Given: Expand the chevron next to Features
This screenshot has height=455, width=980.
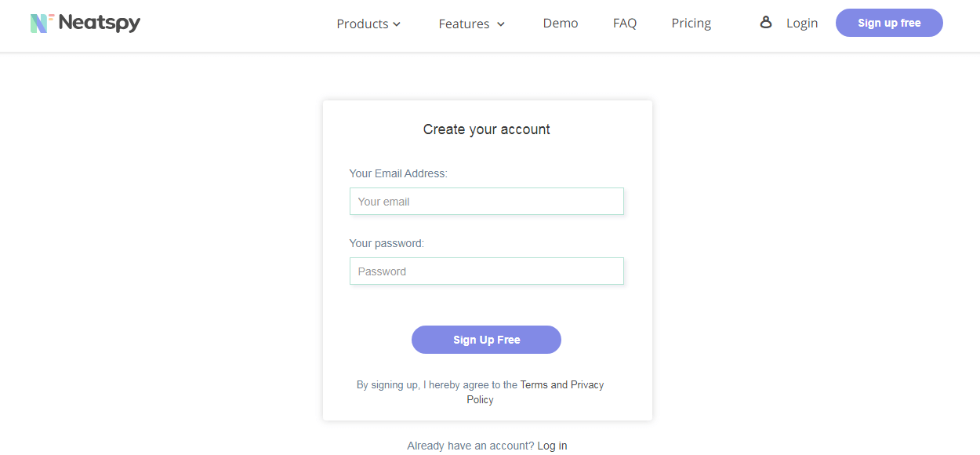Looking at the screenshot, I should click(x=501, y=24).
